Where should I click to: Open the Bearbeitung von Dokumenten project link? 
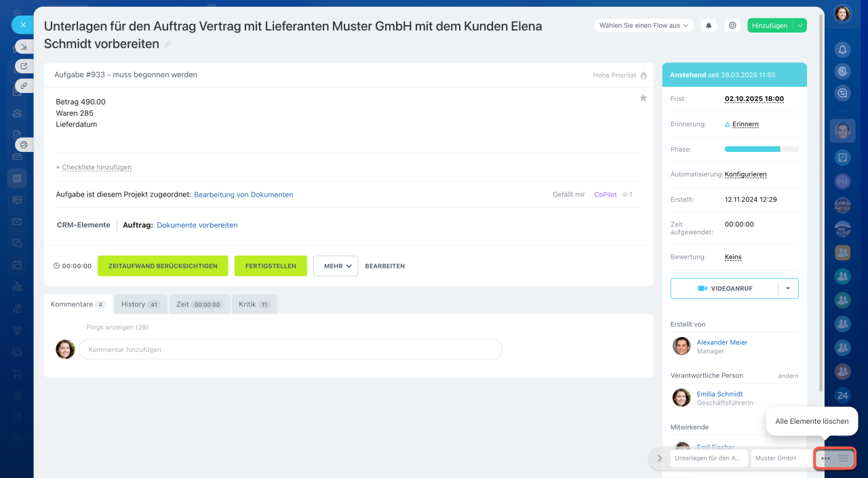coord(243,195)
